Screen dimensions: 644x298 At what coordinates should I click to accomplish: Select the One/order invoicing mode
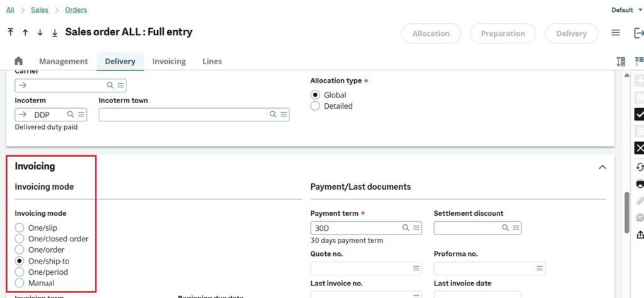[x=19, y=250]
